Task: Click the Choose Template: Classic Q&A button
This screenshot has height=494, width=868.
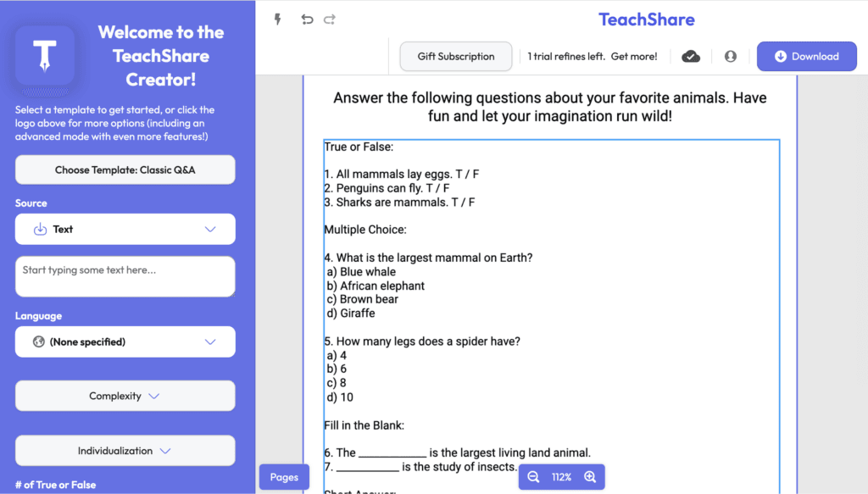Action: [x=125, y=170]
